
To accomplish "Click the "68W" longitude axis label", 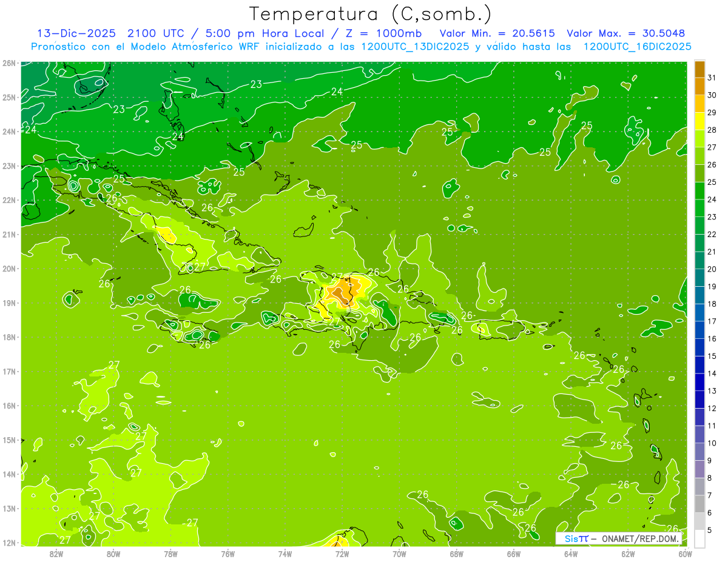I will 457,554.
